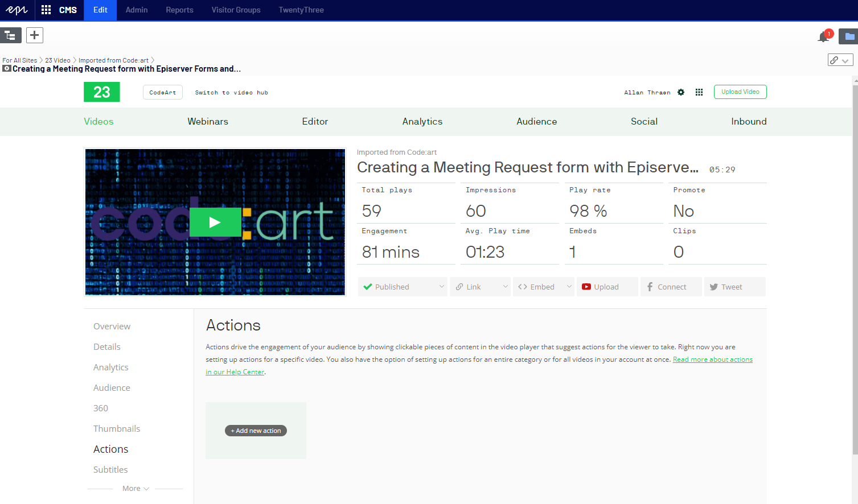This screenshot has height=504, width=858.
Task: Open the settings gear beside Allan Thraen
Action: tap(681, 92)
